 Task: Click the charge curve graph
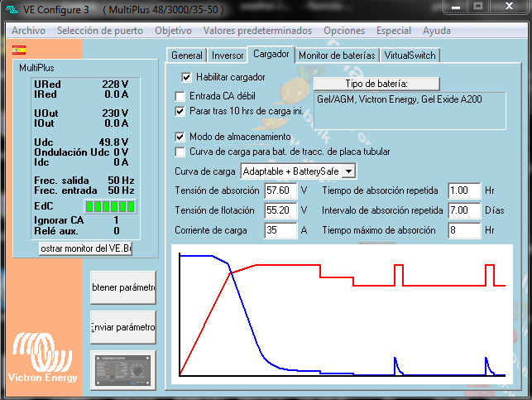[342, 314]
